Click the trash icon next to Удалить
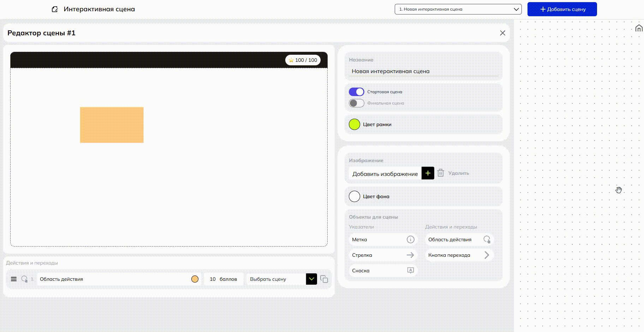Screen dimensions: 644x332 (440, 173)
